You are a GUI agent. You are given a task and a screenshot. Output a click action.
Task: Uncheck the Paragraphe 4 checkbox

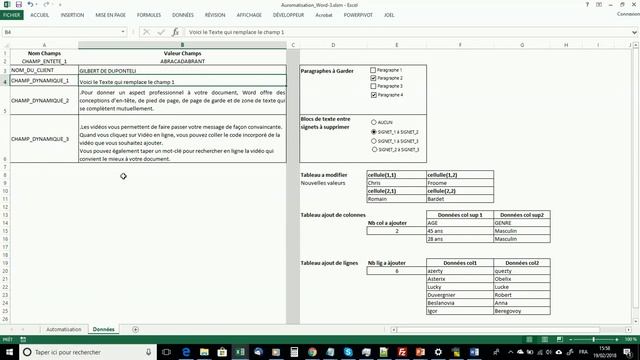373,95
